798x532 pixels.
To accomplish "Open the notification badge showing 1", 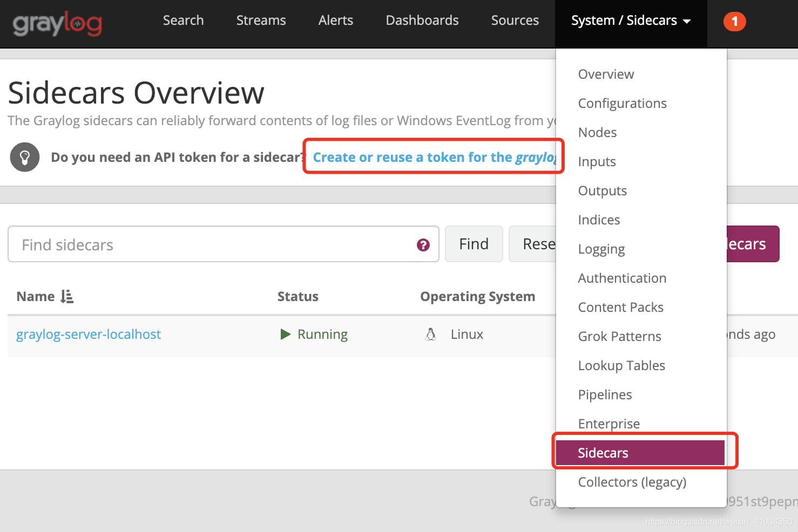I will coord(734,22).
